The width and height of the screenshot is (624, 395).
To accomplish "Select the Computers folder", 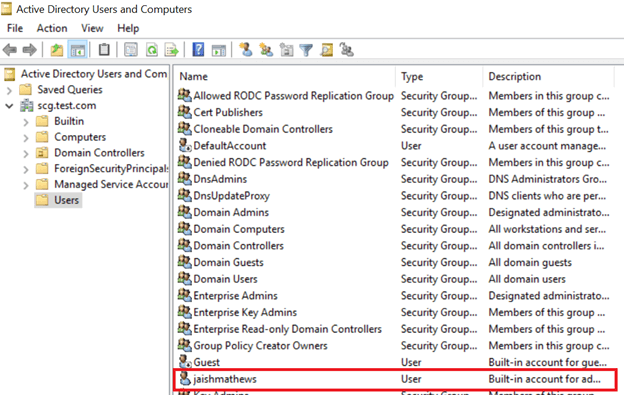I will [x=80, y=137].
